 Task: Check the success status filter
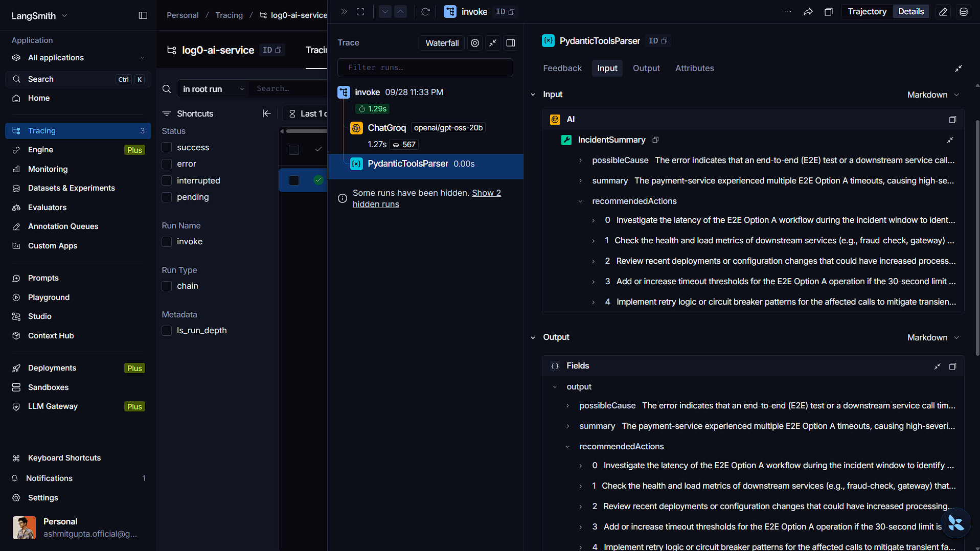click(x=167, y=147)
